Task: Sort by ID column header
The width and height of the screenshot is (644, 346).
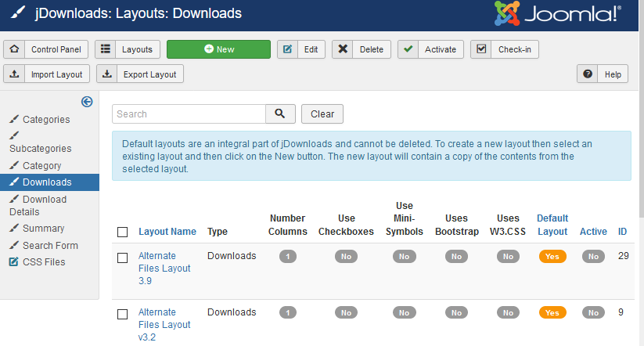Action: pyautogui.click(x=622, y=232)
